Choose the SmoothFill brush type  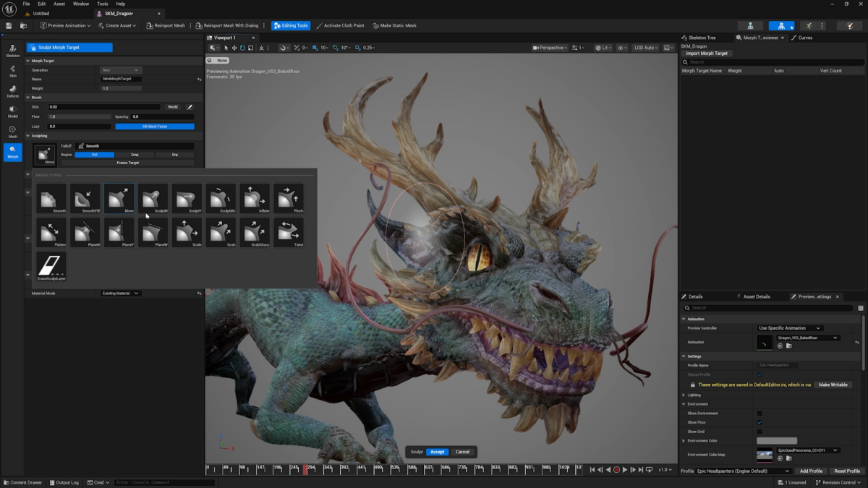pos(85,198)
